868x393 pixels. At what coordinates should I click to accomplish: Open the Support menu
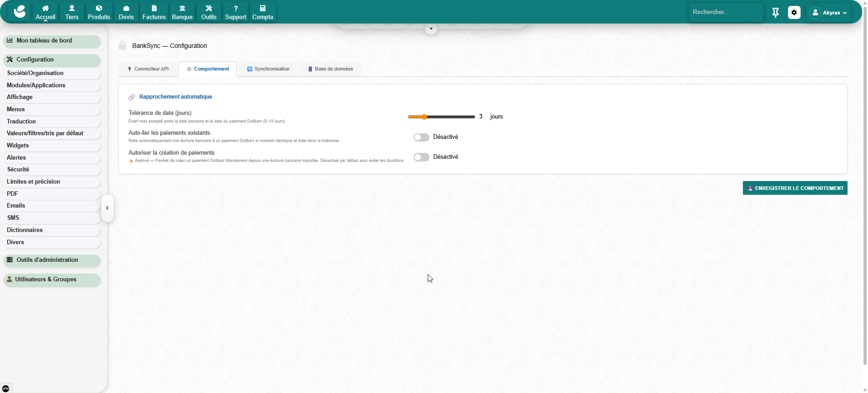[x=236, y=12]
